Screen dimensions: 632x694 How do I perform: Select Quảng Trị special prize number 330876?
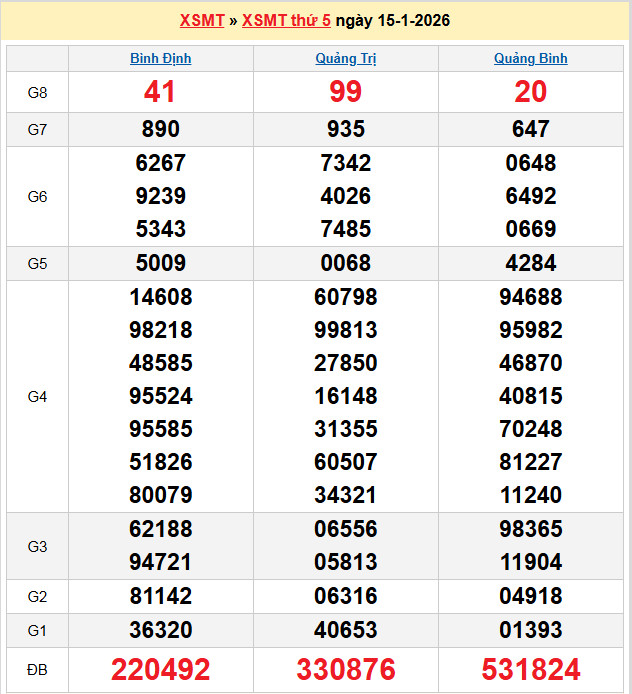click(345, 669)
